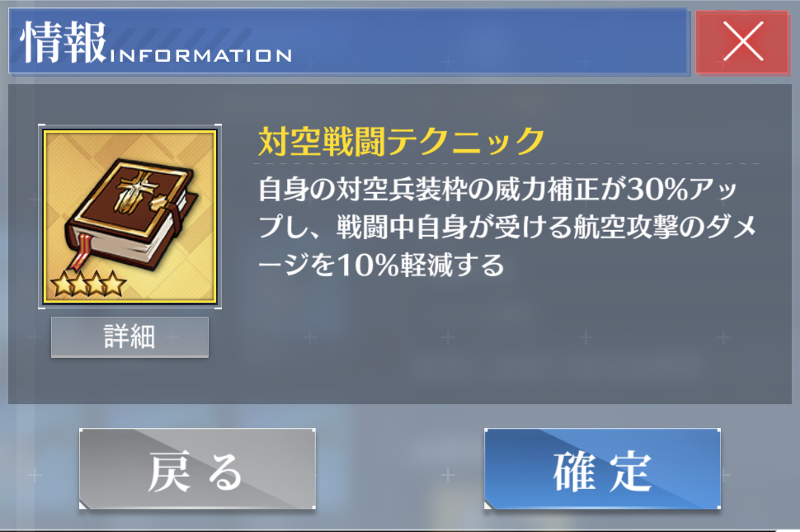800x532 pixels.
Task: Click the 10%軽減する description text
Action: pos(381,265)
